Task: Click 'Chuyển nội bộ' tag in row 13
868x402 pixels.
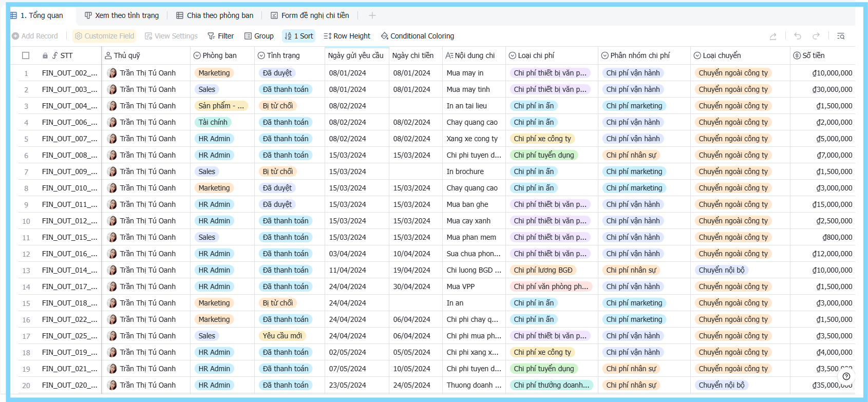Action: coord(722,270)
